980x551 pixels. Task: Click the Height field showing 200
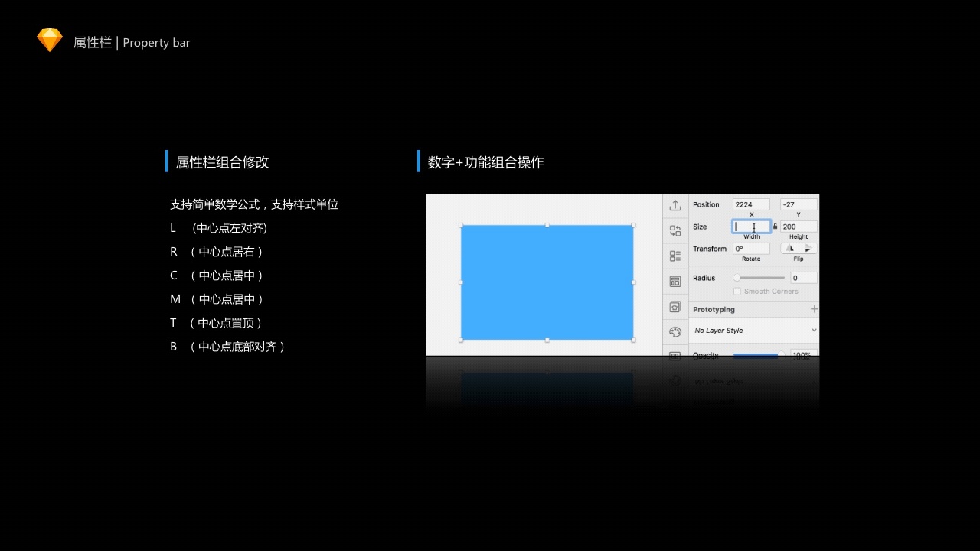[799, 227]
